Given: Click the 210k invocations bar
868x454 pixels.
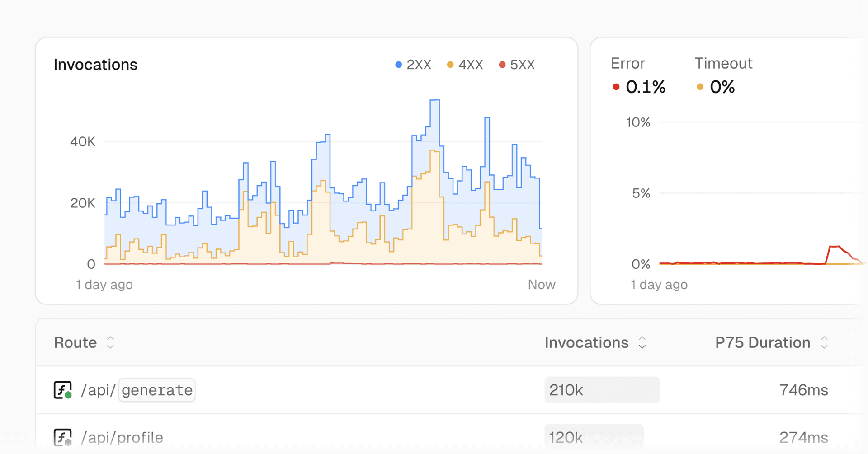Looking at the screenshot, I should tap(602, 390).
